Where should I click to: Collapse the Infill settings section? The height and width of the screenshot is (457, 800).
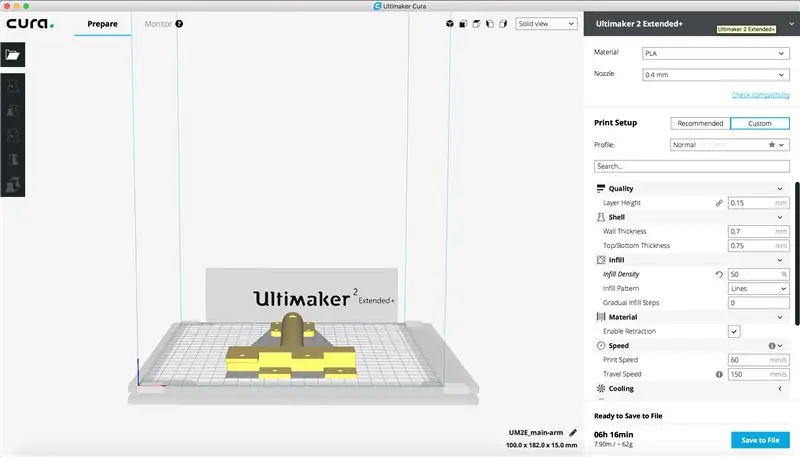click(x=780, y=260)
